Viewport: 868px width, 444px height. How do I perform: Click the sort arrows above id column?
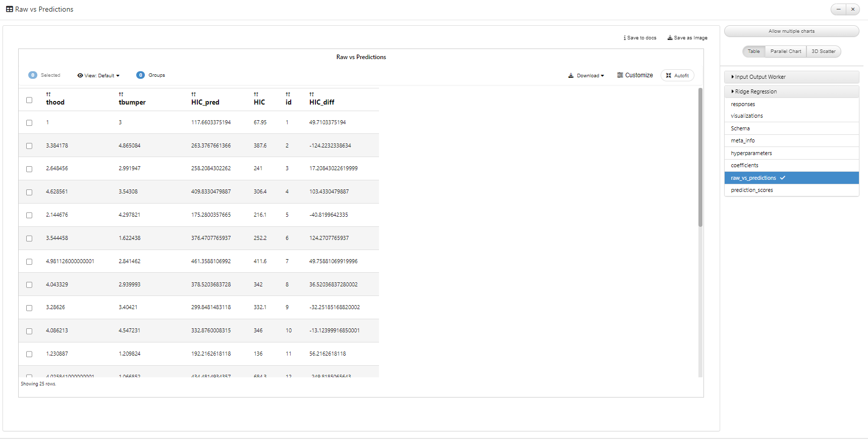click(x=288, y=94)
